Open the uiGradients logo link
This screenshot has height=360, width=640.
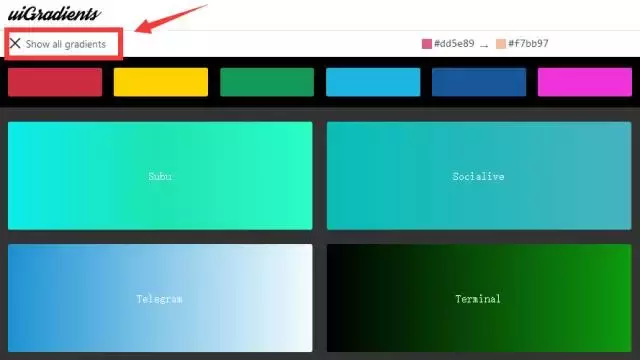[54, 13]
